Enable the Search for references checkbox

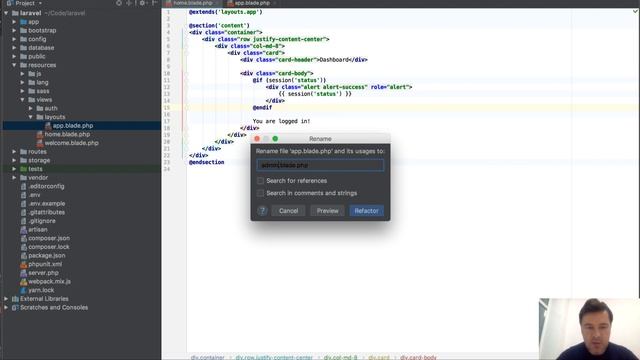coord(260,180)
